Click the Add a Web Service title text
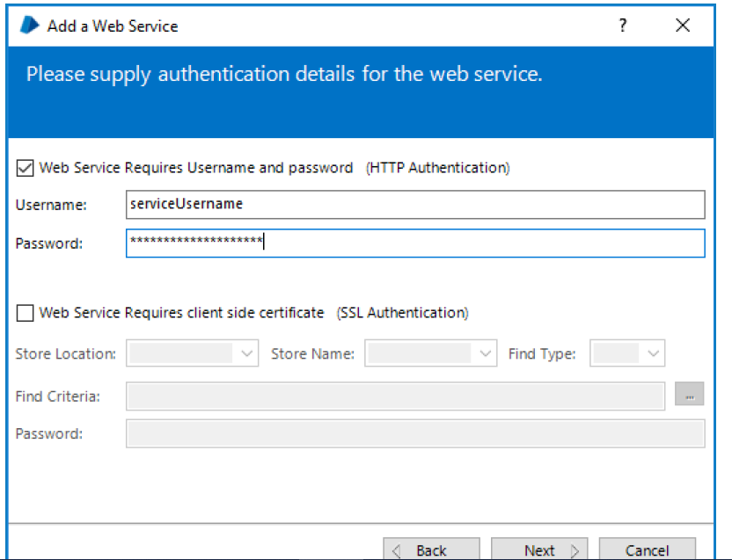 [113, 25]
